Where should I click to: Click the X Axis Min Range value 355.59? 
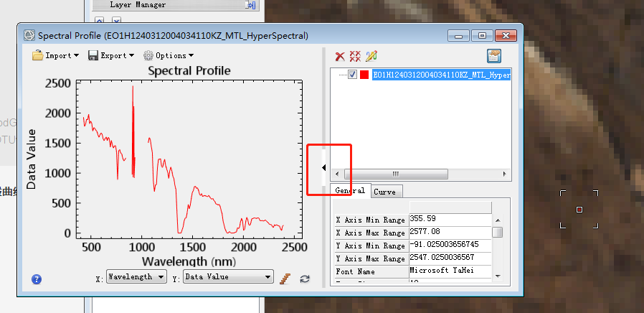[450, 219]
